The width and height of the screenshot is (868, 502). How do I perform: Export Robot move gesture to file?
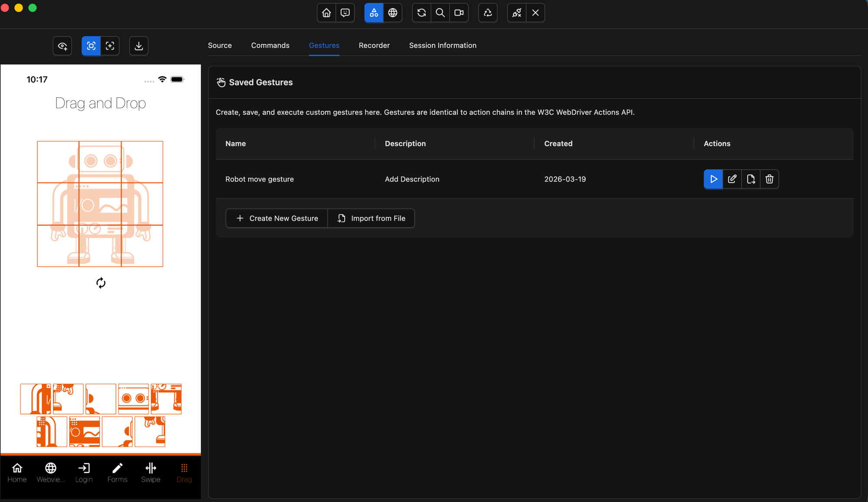pyautogui.click(x=750, y=179)
